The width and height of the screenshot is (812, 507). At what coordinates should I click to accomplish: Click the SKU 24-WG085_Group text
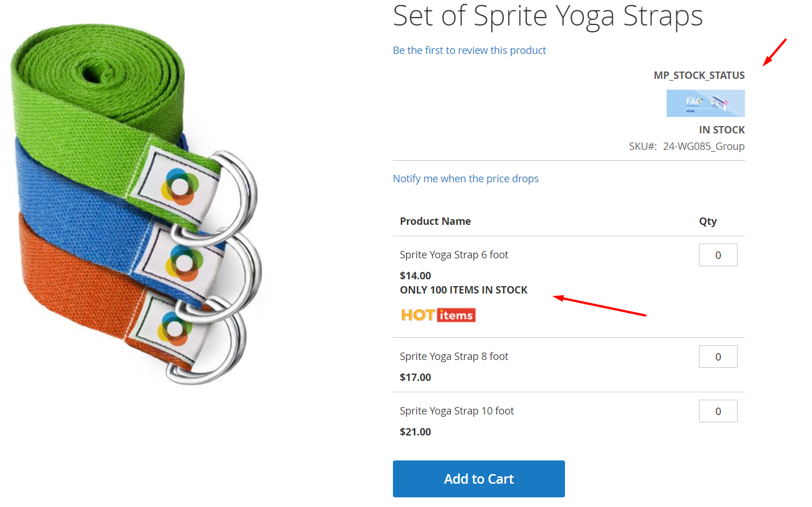click(x=703, y=146)
